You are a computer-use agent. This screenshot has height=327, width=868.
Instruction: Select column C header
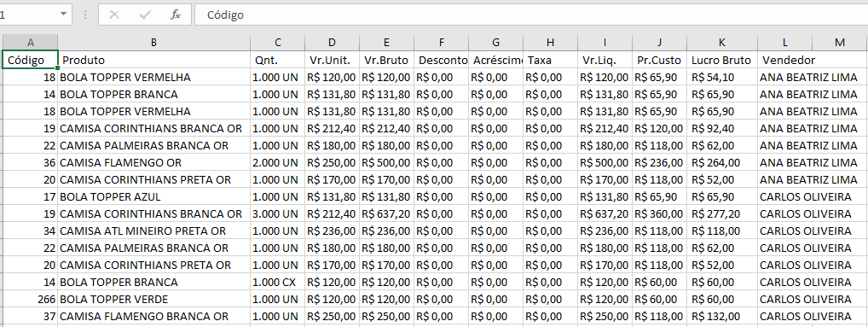tap(277, 42)
